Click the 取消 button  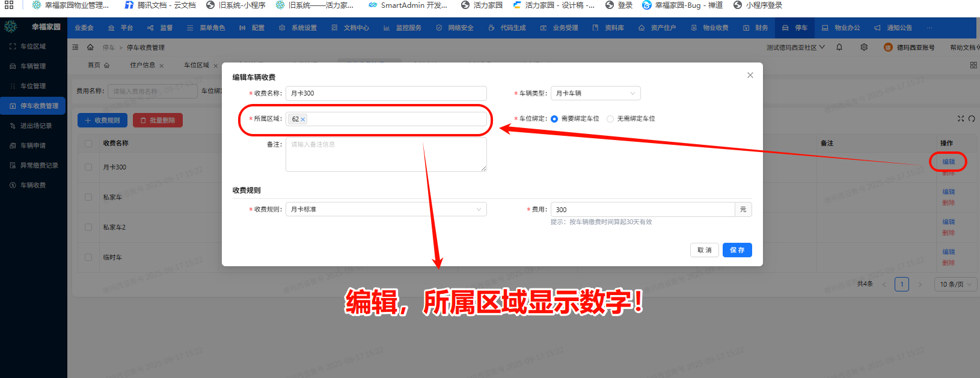click(704, 250)
